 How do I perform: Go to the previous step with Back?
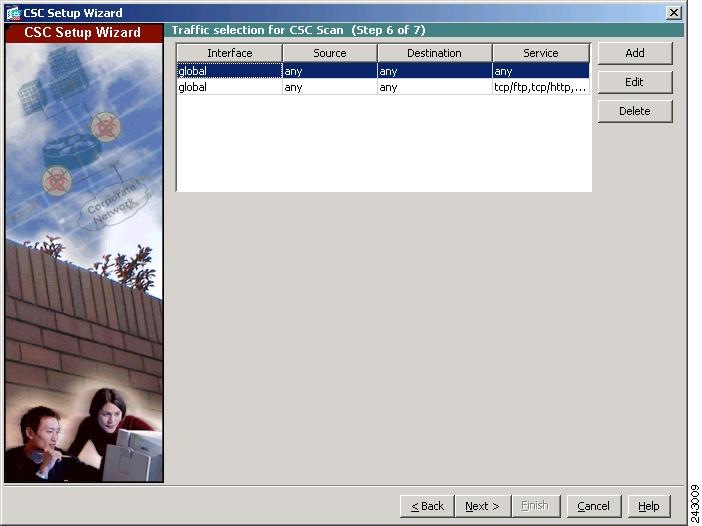pos(427,506)
